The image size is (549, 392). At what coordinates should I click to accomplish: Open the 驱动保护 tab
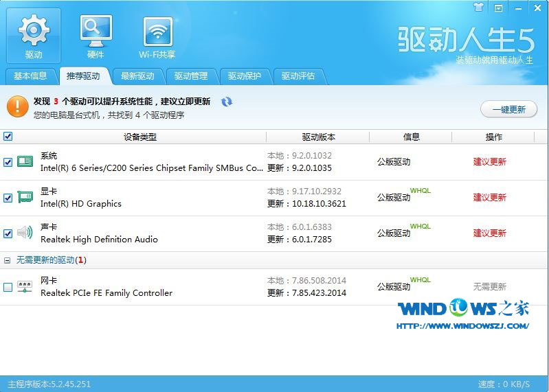(245, 76)
